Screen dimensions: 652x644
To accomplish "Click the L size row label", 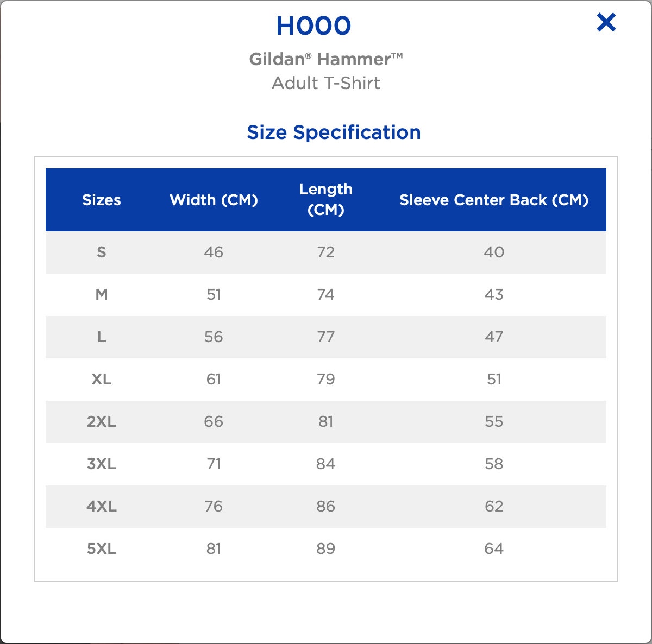I will [x=102, y=337].
